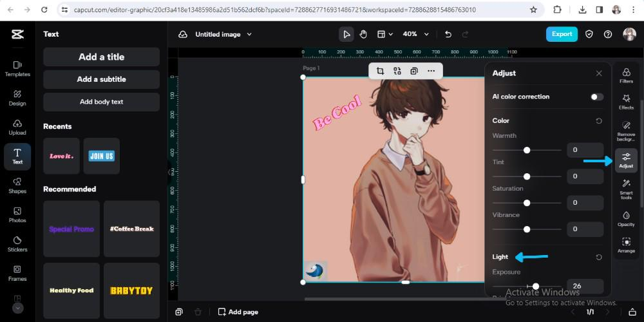This screenshot has height=322, width=644.
Task: Open the layout resize dropdown
Action: (385, 35)
